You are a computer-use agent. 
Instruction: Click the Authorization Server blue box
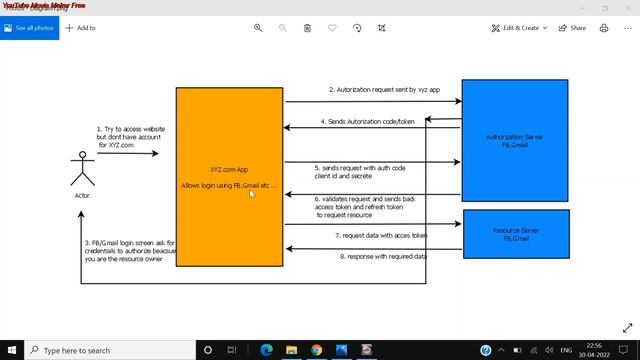[515, 140]
